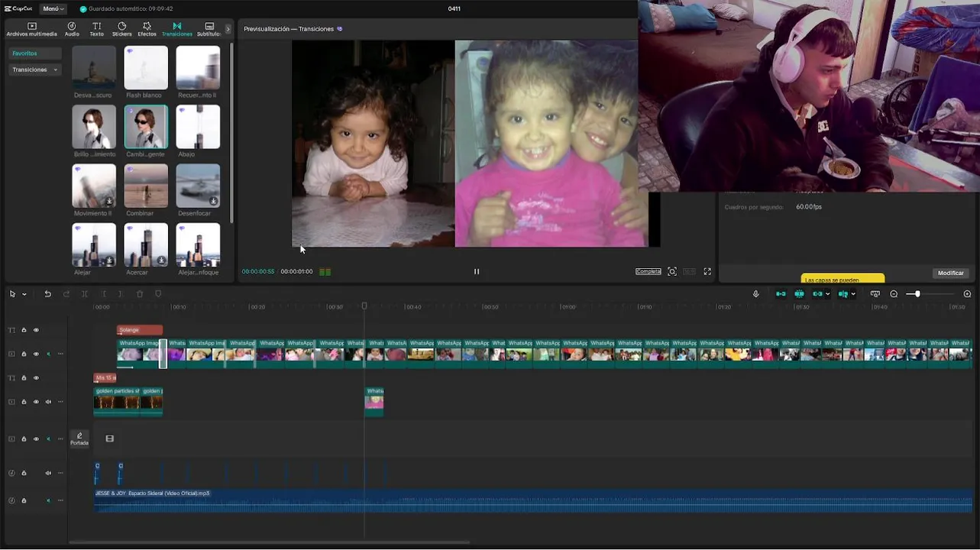Click the Completa preview size button

[648, 271]
